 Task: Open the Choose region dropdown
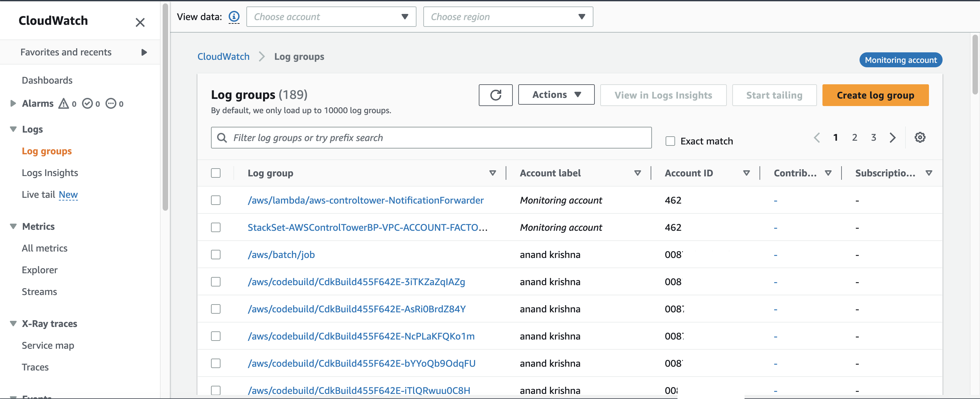tap(508, 17)
